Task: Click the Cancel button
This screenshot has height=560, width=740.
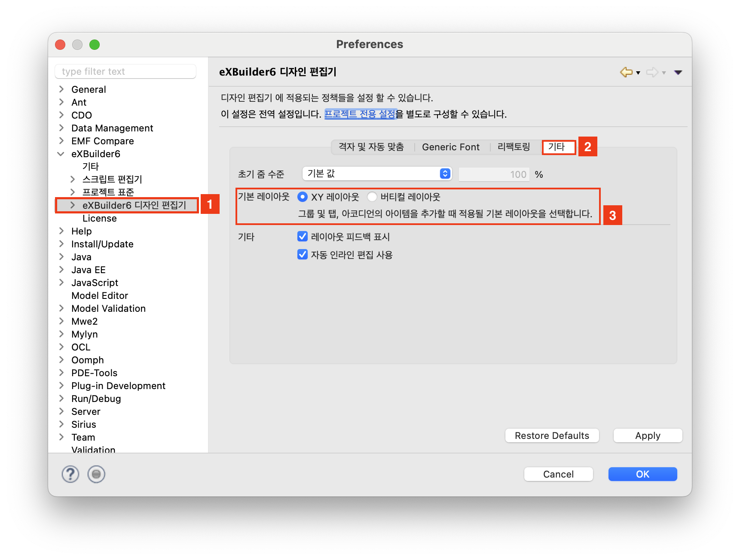Action: 559,474
